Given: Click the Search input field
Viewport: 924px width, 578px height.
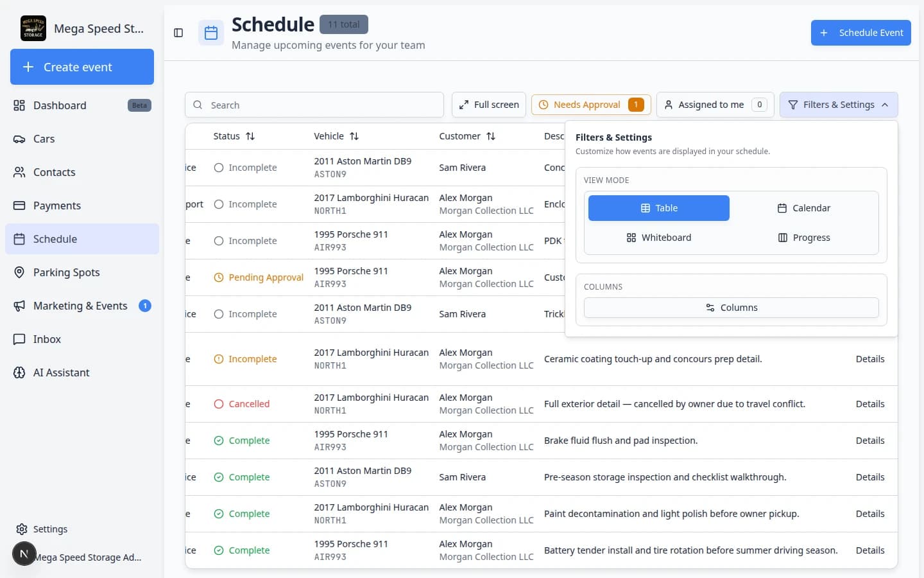Looking at the screenshot, I should click(314, 105).
